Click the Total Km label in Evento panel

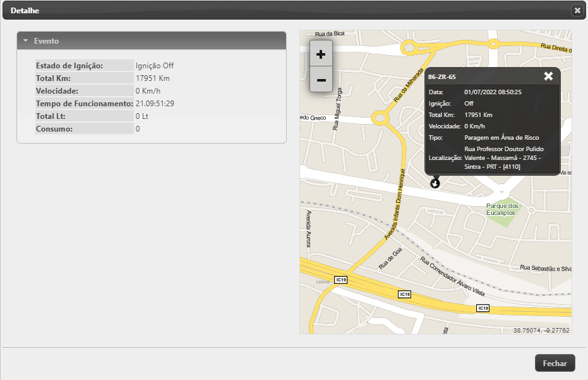click(x=53, y=78)
